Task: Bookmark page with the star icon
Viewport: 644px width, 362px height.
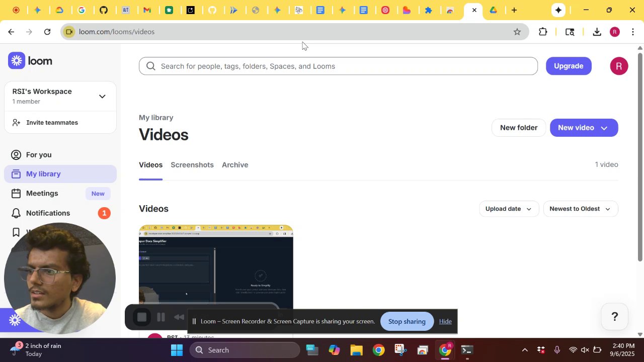Action: pyautogui.click(x=517, y=32)
